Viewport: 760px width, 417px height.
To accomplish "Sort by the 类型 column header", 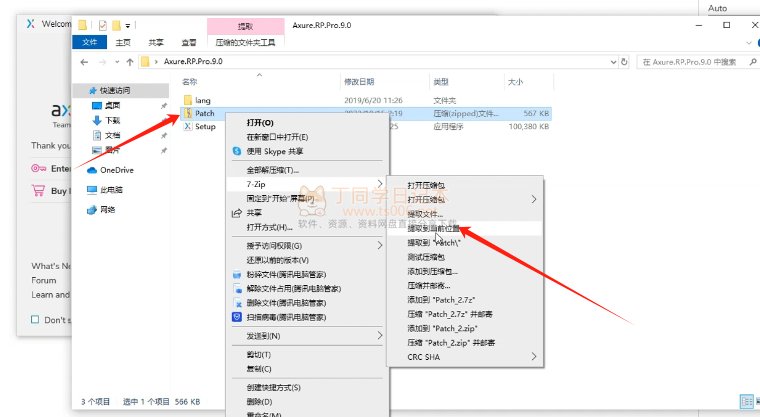I will [441, 82].
